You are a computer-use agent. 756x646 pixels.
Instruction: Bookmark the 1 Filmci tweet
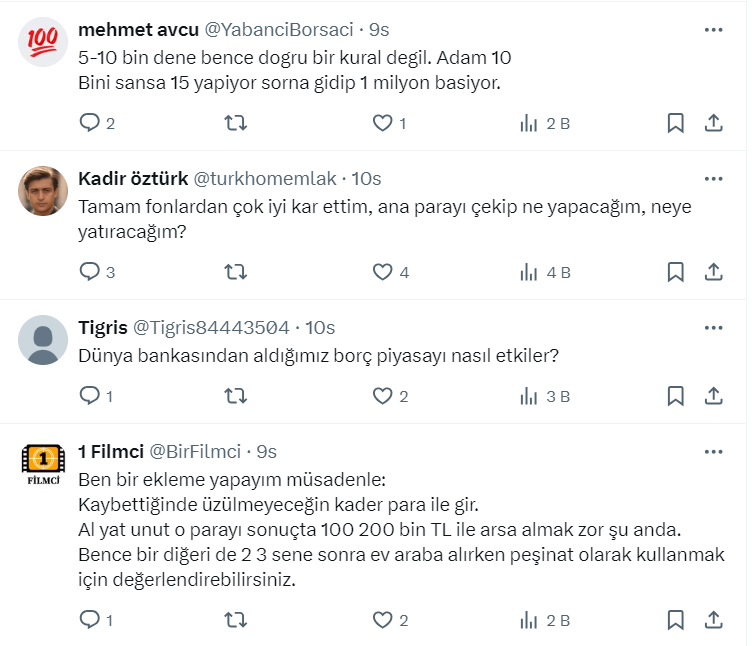click(x=675, y=619)
